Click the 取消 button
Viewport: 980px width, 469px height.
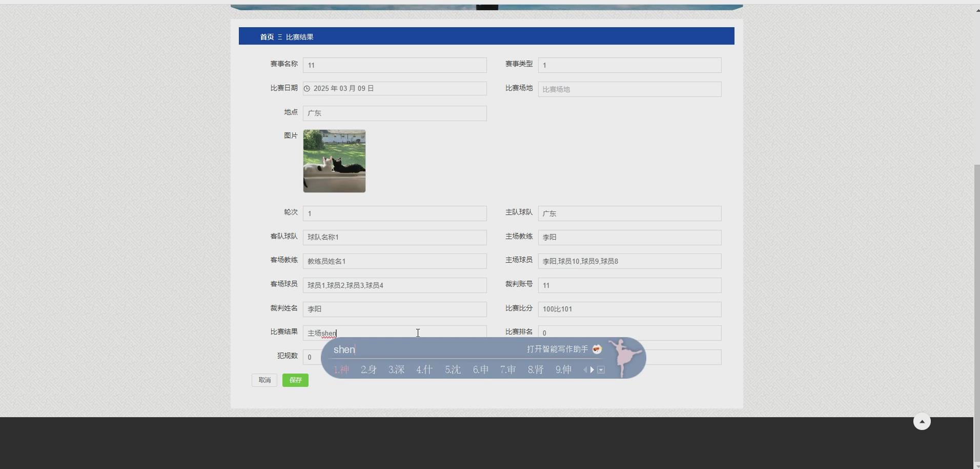264,380
